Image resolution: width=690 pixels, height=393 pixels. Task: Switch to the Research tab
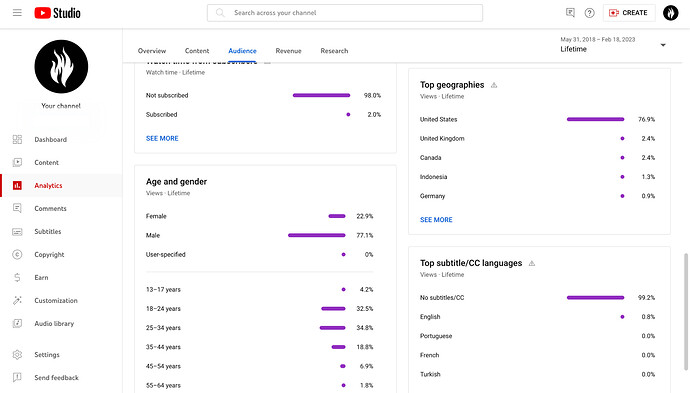click(334, 51)
